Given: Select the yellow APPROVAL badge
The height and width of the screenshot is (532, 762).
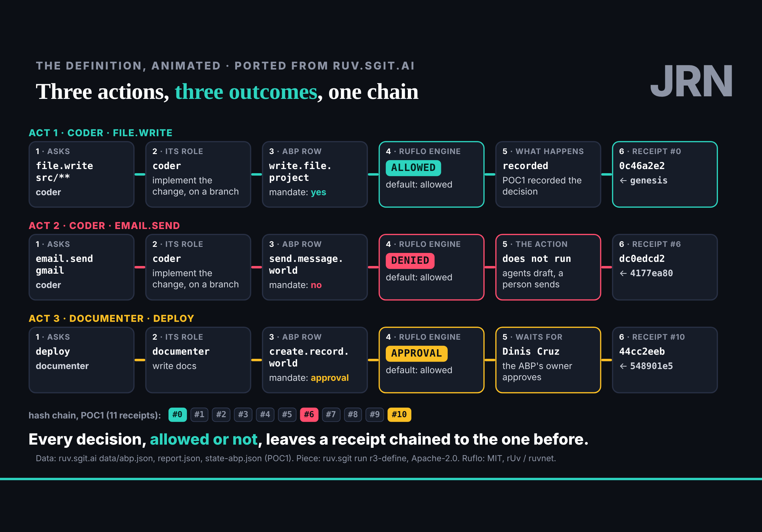Looking at the screenshot, I should click(x=416, y=354).
